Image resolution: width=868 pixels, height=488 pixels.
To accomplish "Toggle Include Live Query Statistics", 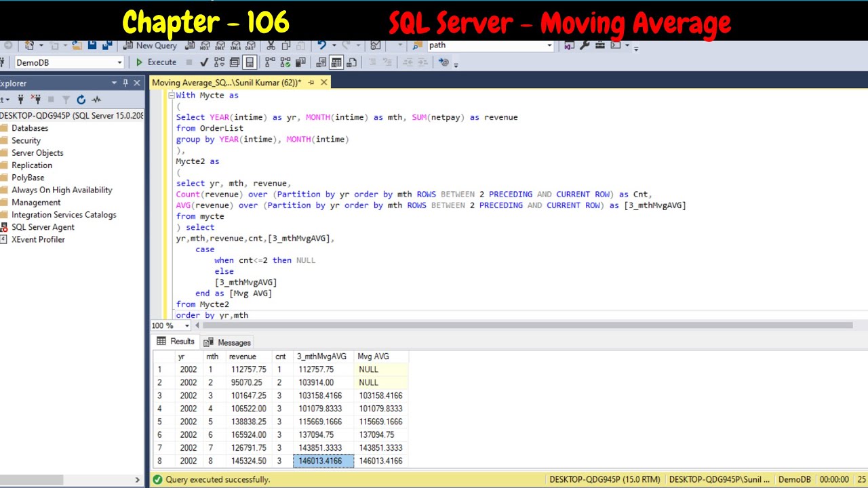I will point(285,62).
